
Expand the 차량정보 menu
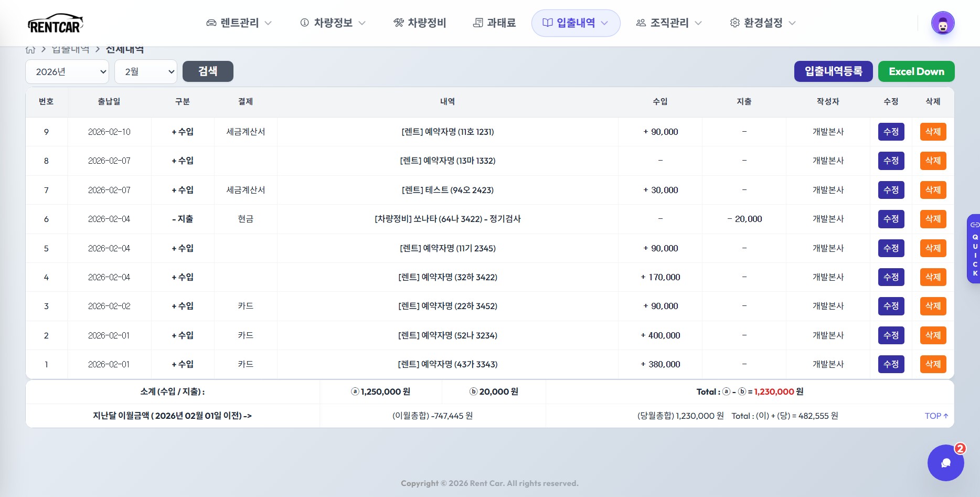[x=333, y=23]
